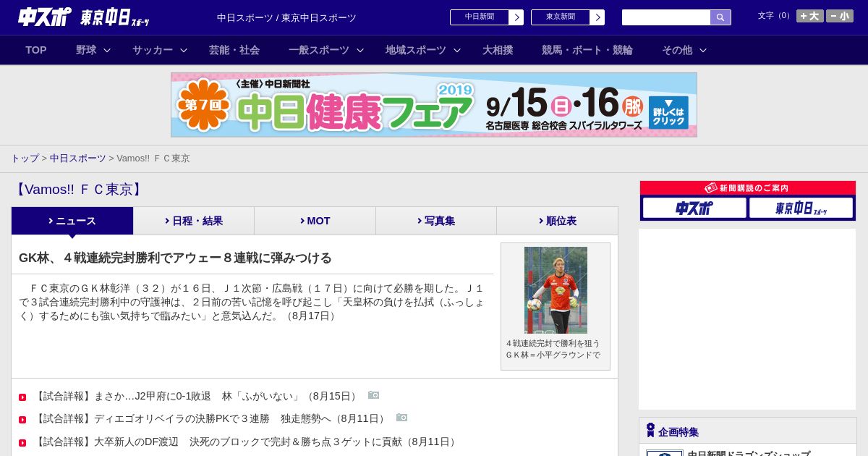
Task: Open the 中日新聞 header link
Action: click(480, 17)
